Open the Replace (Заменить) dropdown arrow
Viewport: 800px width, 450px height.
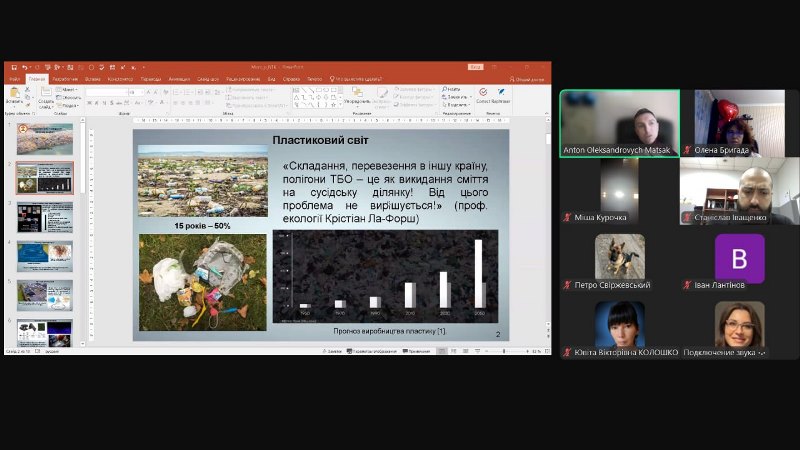[468, 96]
